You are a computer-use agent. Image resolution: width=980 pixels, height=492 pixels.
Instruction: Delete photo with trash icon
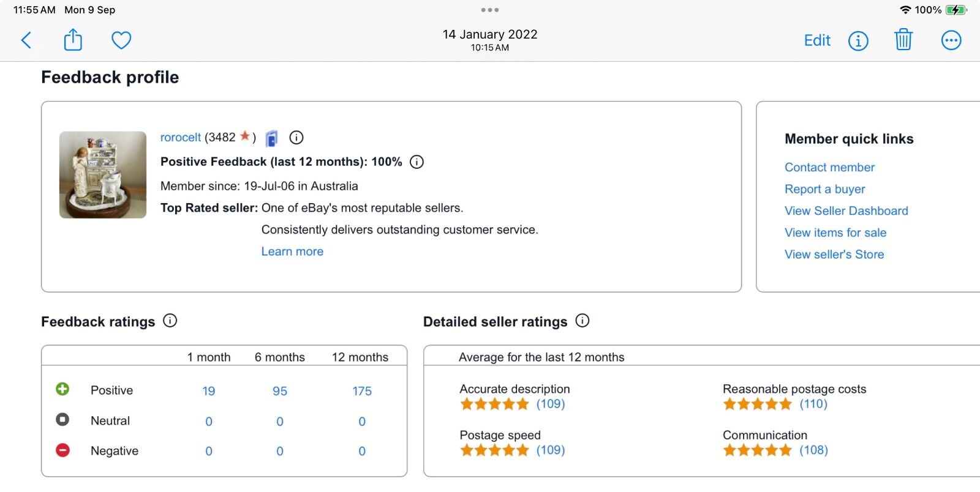click(903, 40)
